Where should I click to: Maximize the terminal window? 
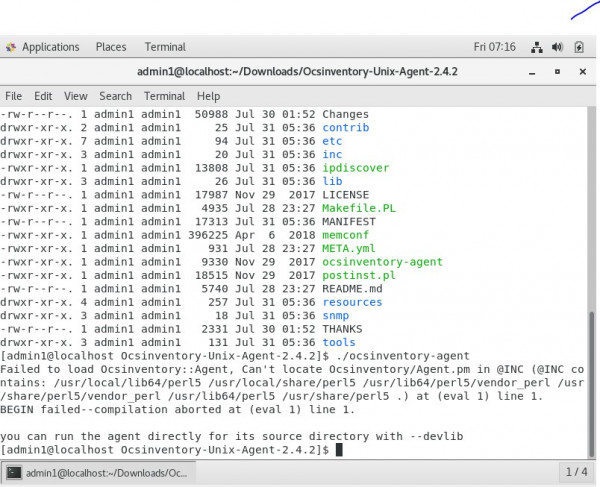[557, 72]
